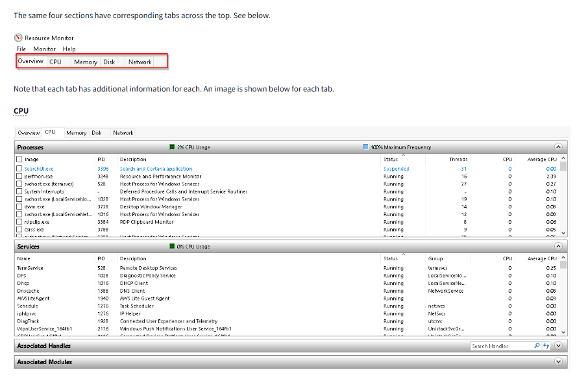Collapse the Processes section
The width and height of the screenshot is (588, 379).
(558, 147)
